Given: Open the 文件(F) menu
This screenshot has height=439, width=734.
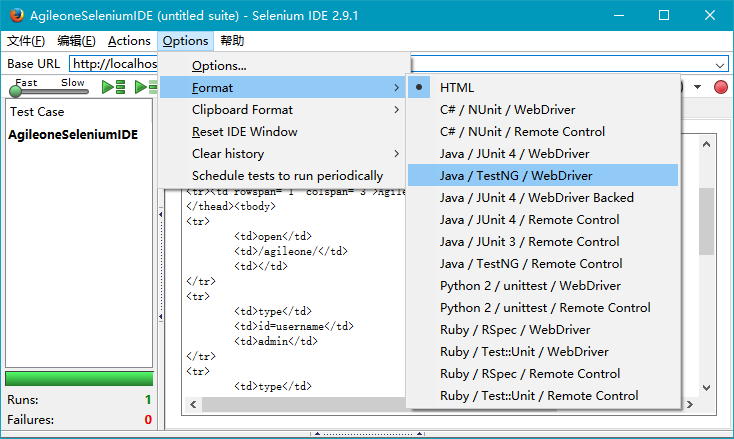Looking at the screenshot, I should pos(26,41).
